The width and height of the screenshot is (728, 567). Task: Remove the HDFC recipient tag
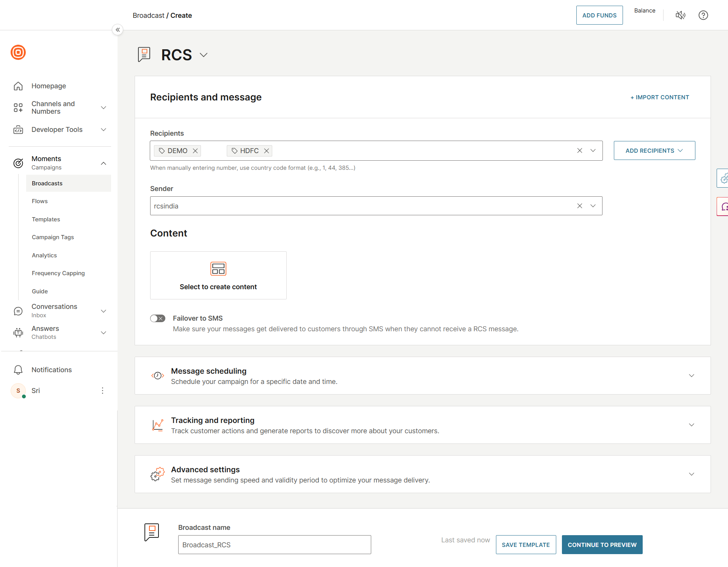coord(266,150)
